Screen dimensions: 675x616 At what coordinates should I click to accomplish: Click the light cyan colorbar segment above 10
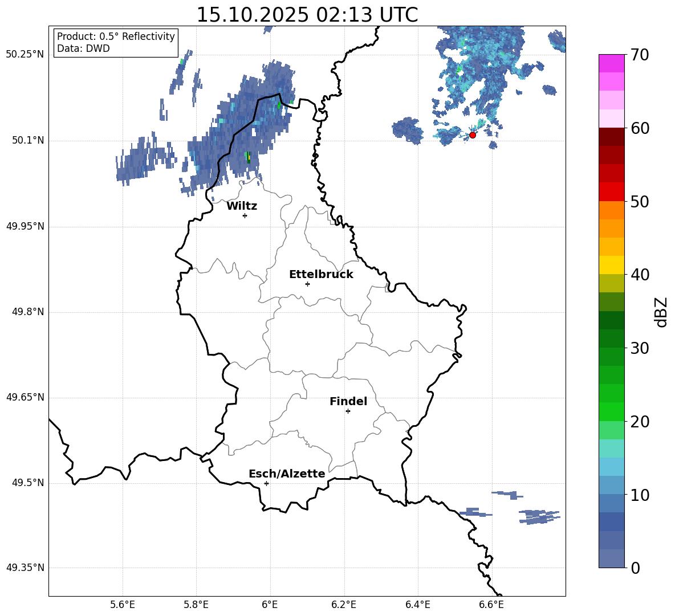click(612, 467)
